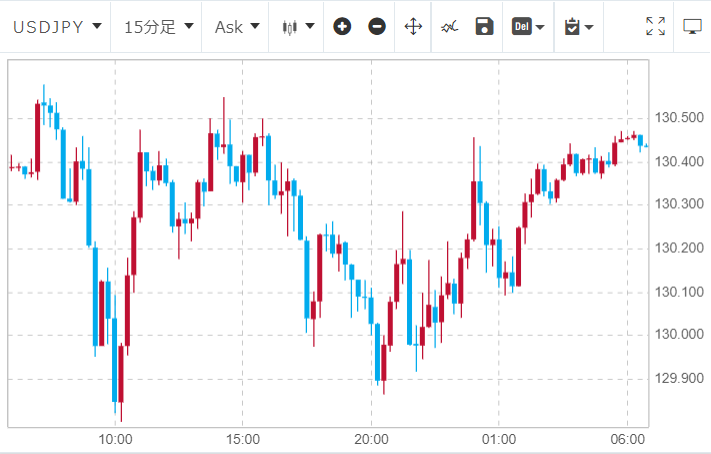This screenshot has height=454, width=711.
Task: Click the 01:00 time axis label
Action: [499, 439]
